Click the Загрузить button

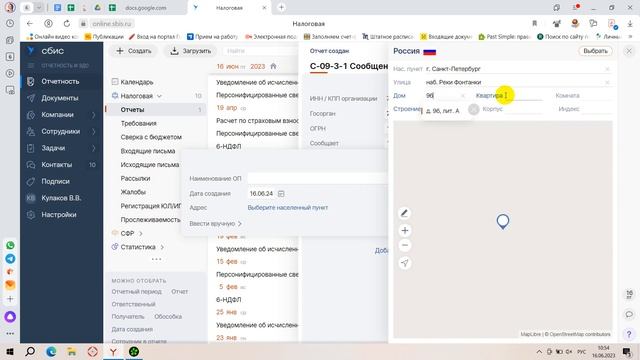click(x=190, y=51)
